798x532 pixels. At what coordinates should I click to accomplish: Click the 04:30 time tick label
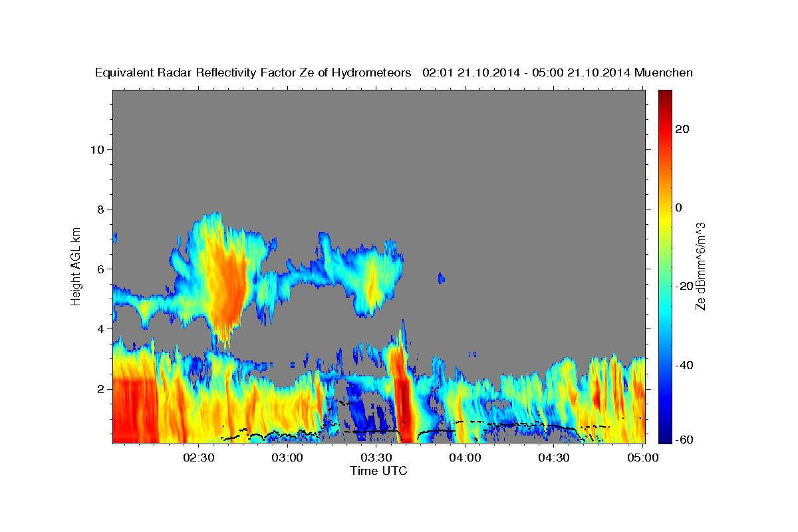pyautogui.click(x=554, y=458)
